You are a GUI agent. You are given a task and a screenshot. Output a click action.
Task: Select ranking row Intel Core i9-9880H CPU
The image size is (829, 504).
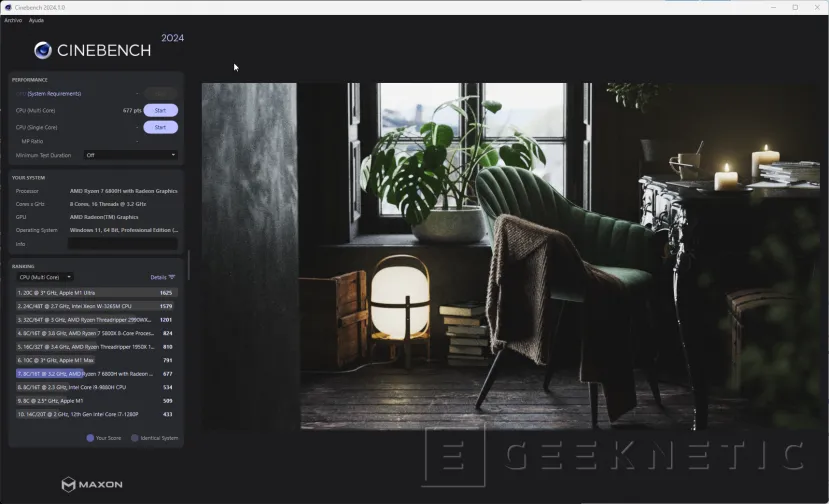[x=97, y=387]
